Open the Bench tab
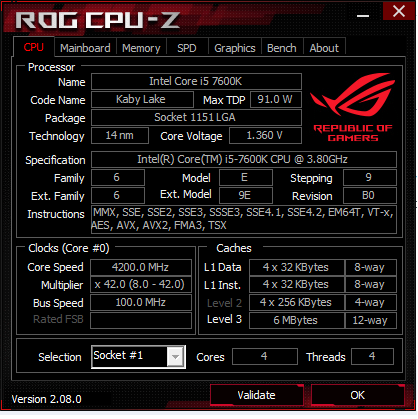Screen dimensions: 418x419 [282, 48]
